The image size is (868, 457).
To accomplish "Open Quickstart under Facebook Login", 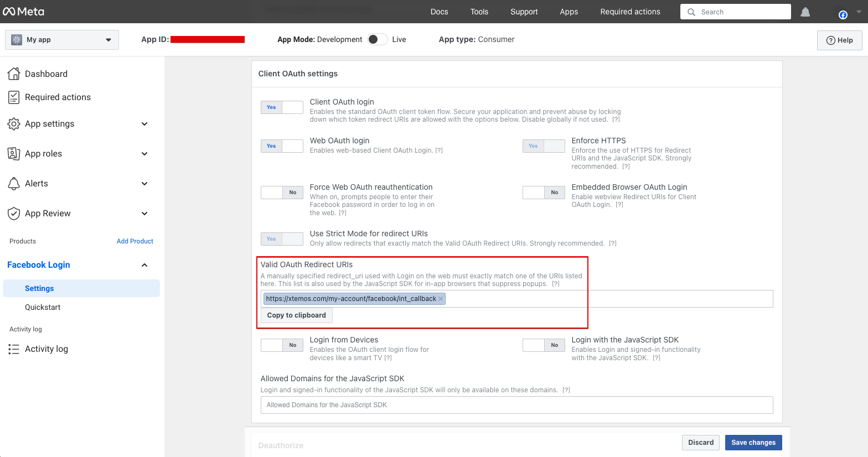I will (x=43, y=307).
